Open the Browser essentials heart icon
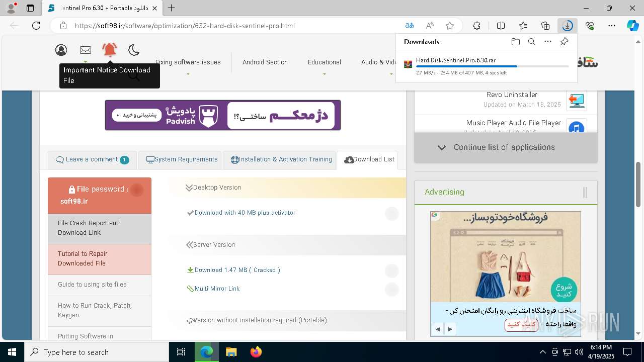644x362 pixels. [x=590, y=26]
